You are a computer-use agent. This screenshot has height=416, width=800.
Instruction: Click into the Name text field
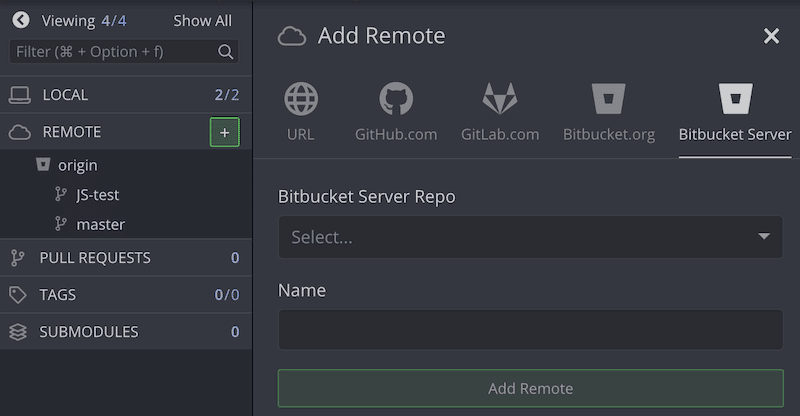pyautogui.click(x=530, y=329)
